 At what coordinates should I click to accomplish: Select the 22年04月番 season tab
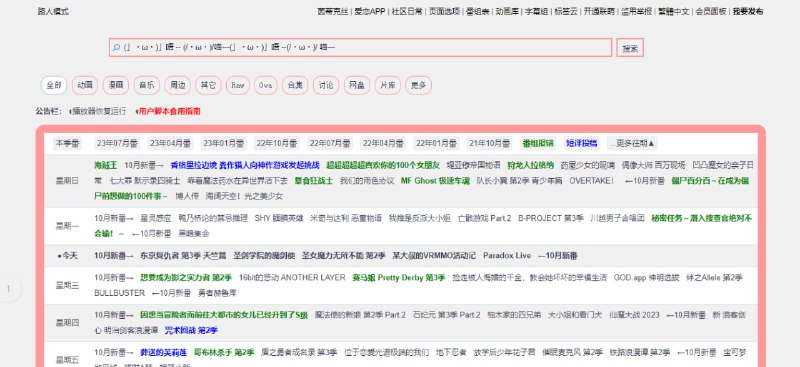pos(383,143)
